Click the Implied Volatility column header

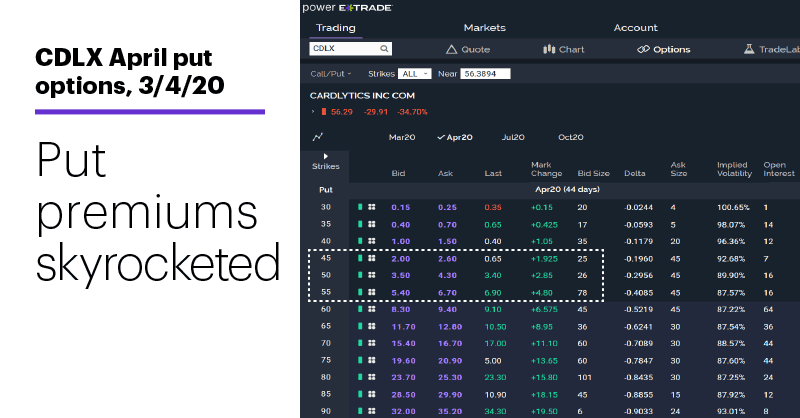(x=734, y=169)
